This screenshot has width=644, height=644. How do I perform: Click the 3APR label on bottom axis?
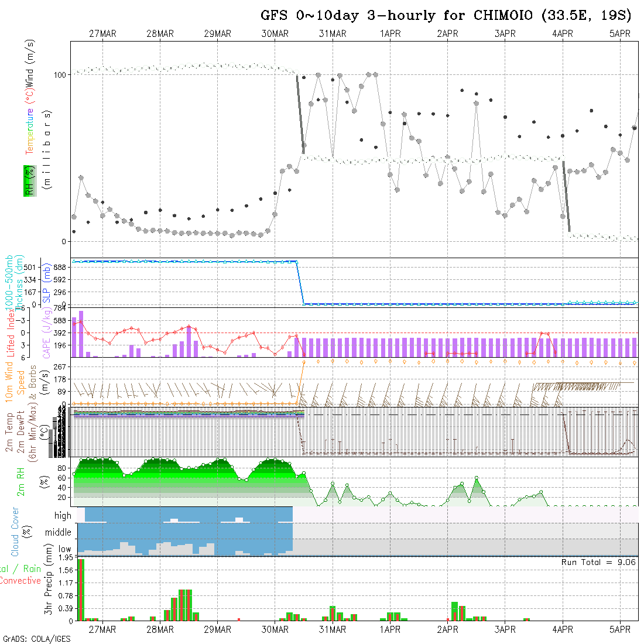505,629
